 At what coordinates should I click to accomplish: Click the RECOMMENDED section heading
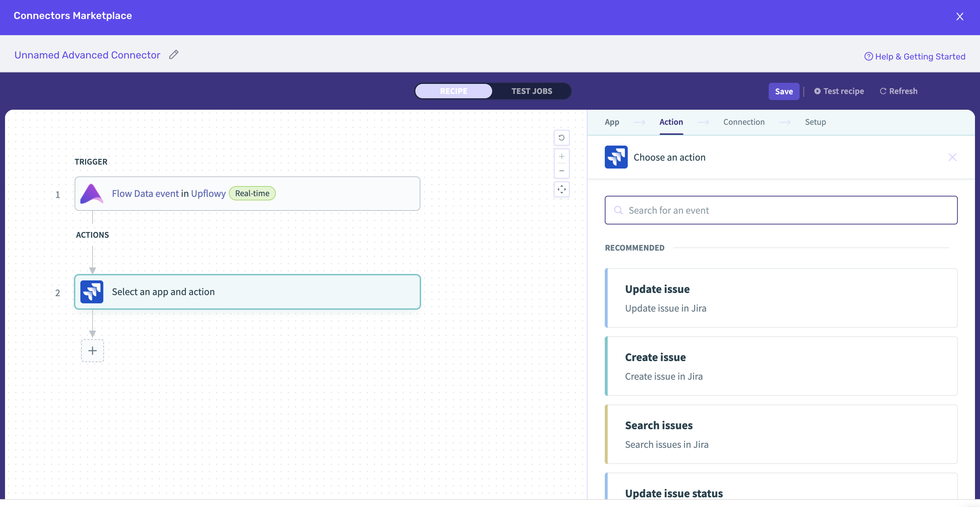tap(635, 248)
